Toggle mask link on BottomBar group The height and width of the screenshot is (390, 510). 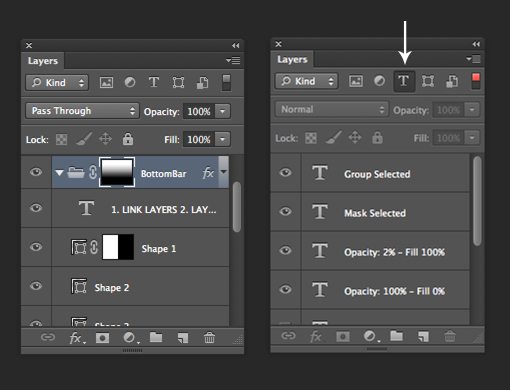[93, 172]
